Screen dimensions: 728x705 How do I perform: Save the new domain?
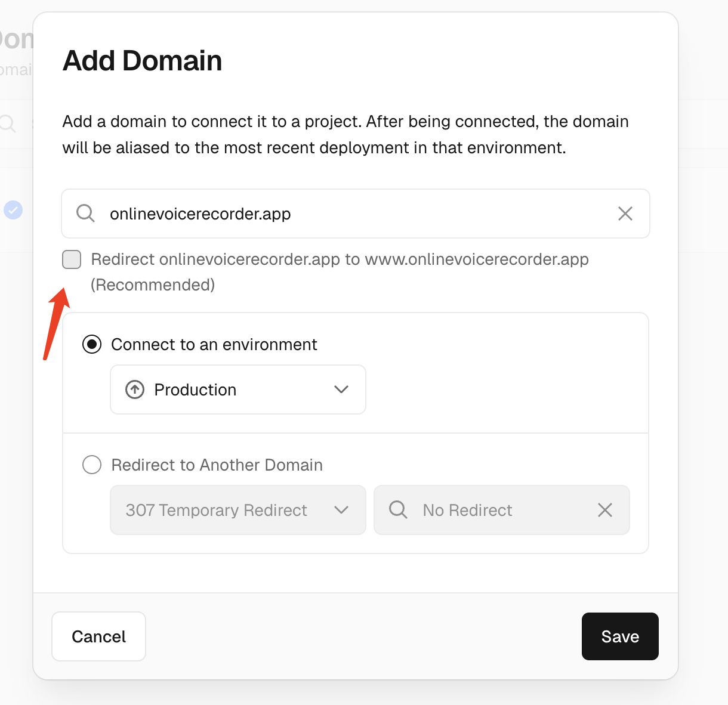click(619, 636)
